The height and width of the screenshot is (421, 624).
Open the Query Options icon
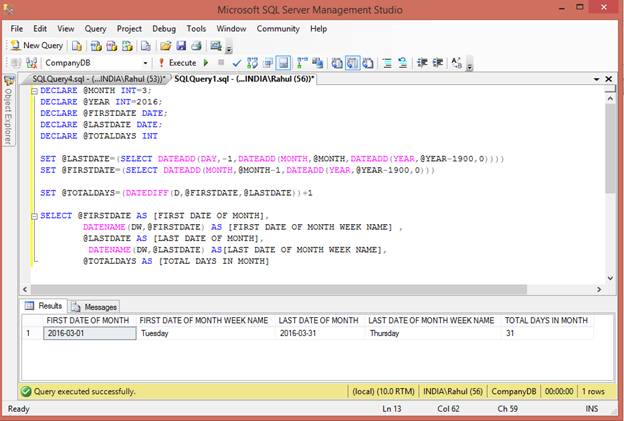[x=268, y=63]
